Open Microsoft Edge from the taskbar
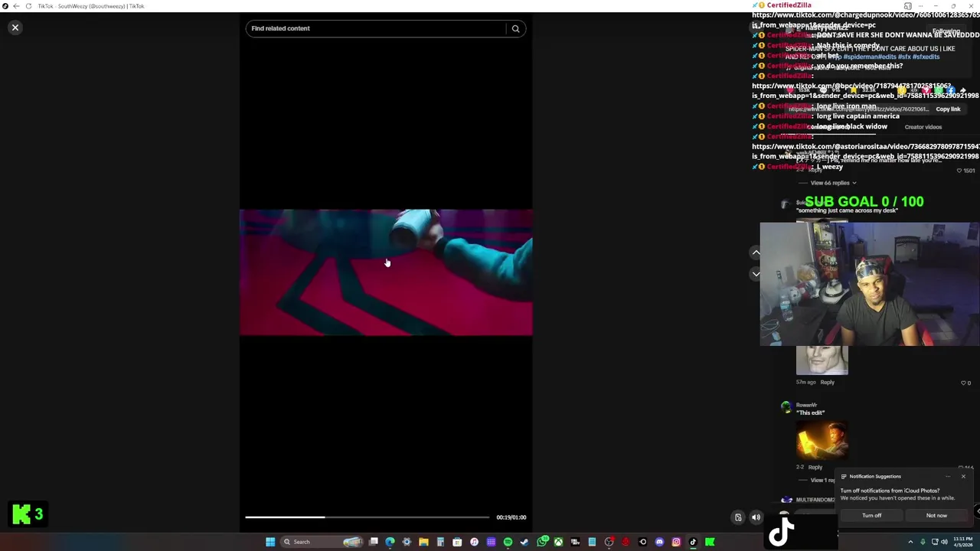980x551 pixels. coord(390,542)
